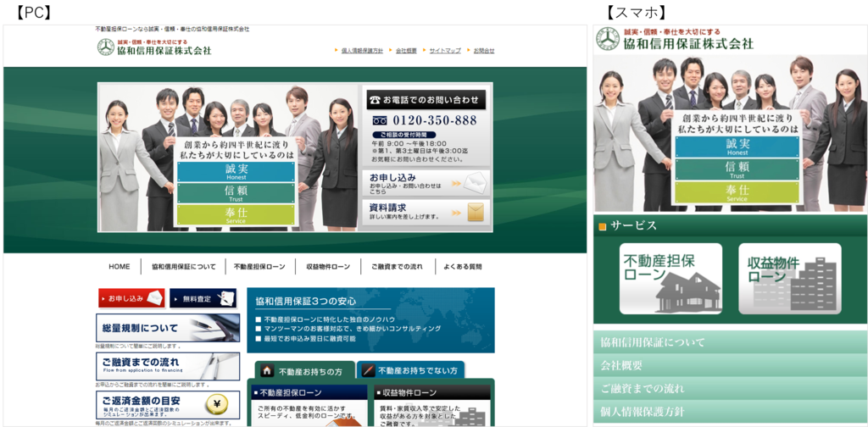Open 会社概要 link in PC header
868x427 pixels.
tap(406, 50)
